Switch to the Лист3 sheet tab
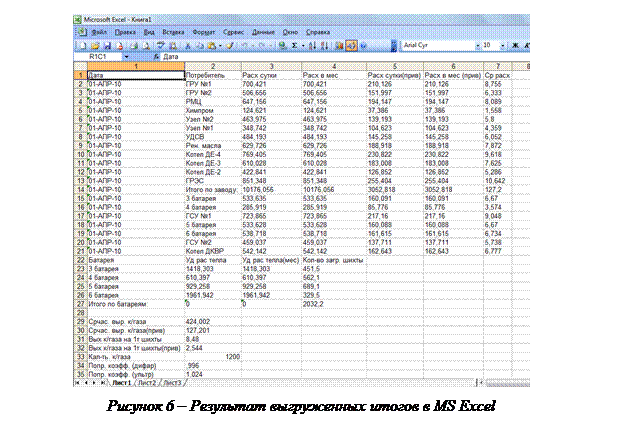The width and height of the screenshot is (642, 421). coord(173,383)
